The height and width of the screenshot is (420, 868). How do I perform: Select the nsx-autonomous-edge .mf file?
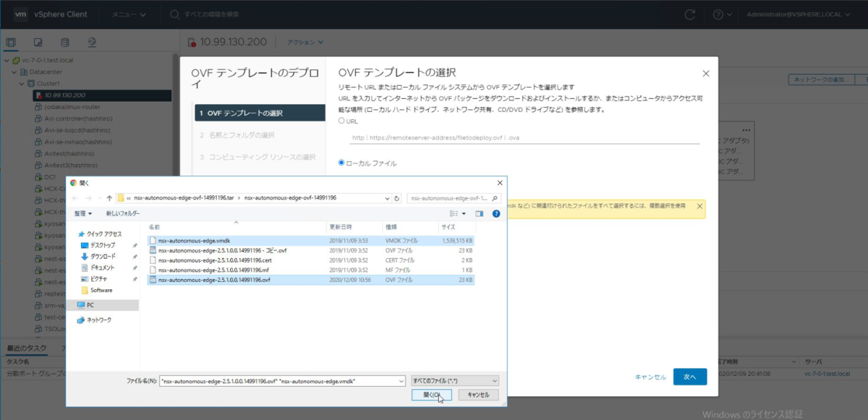[x=311, y=270]
